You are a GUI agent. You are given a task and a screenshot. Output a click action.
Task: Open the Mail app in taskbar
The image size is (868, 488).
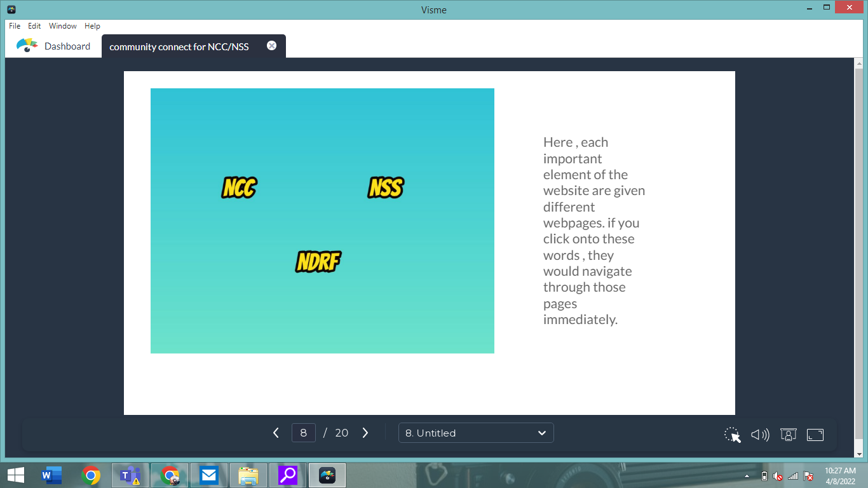[208, 475]
